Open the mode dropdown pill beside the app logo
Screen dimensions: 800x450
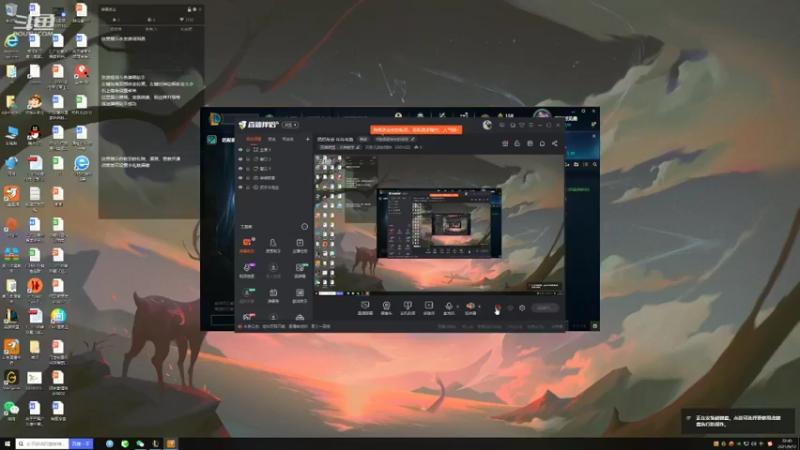coord(291,125)
